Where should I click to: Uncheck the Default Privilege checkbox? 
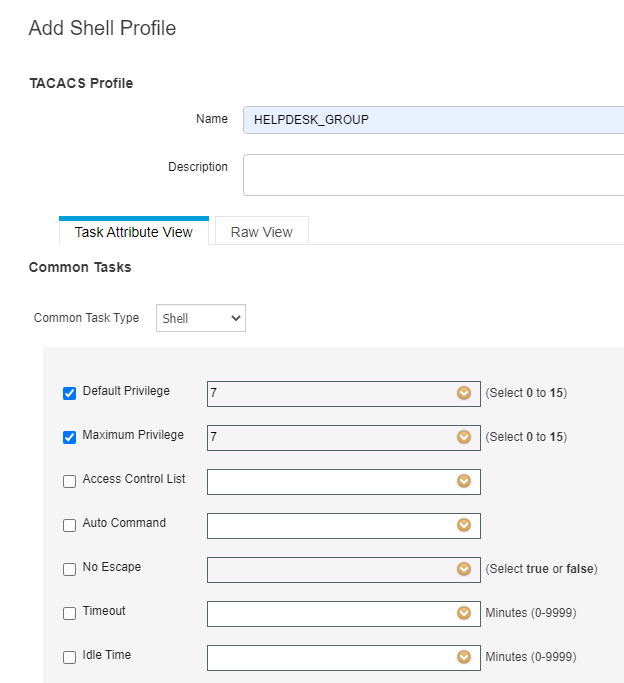69,393
